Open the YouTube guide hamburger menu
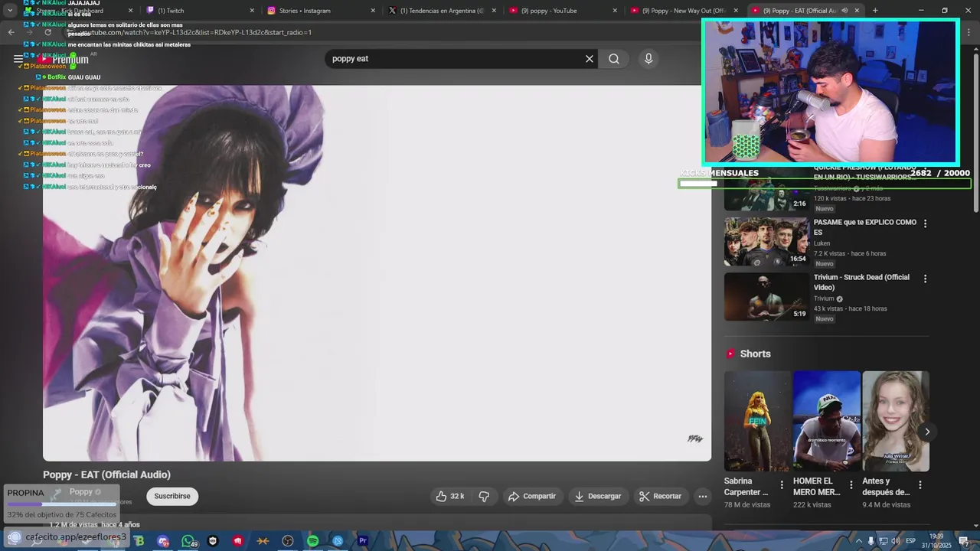 pos(18,59)
